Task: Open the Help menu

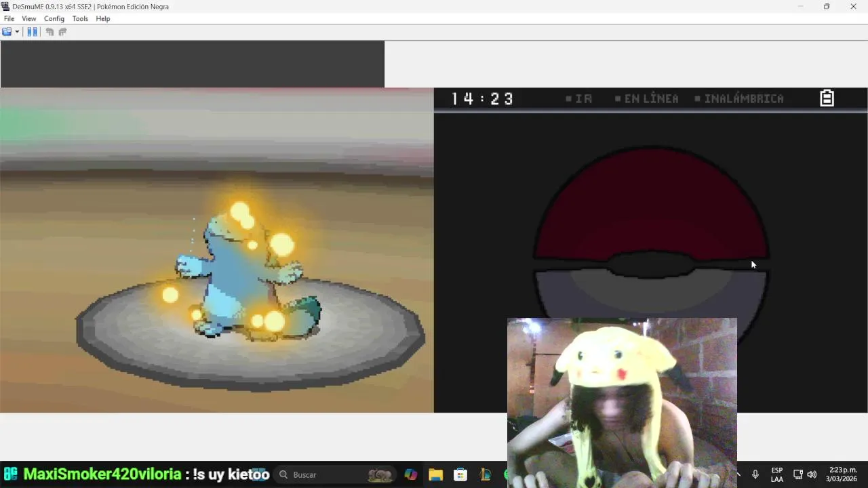Action: (x=103, y=19)
